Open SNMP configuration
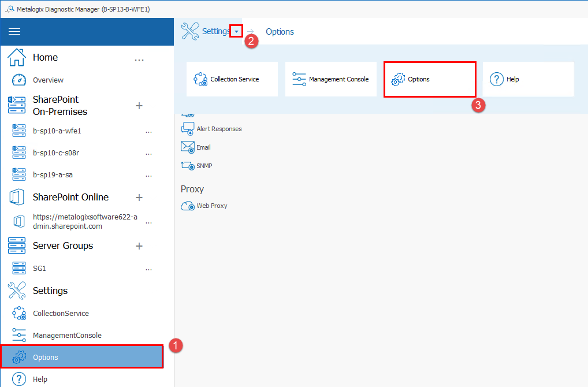This screenshot has height=387, width=588. [188, 166]
